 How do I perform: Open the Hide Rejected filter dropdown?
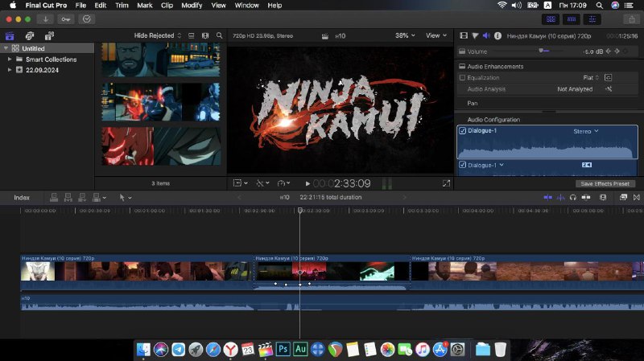click(x=157, y=35)
